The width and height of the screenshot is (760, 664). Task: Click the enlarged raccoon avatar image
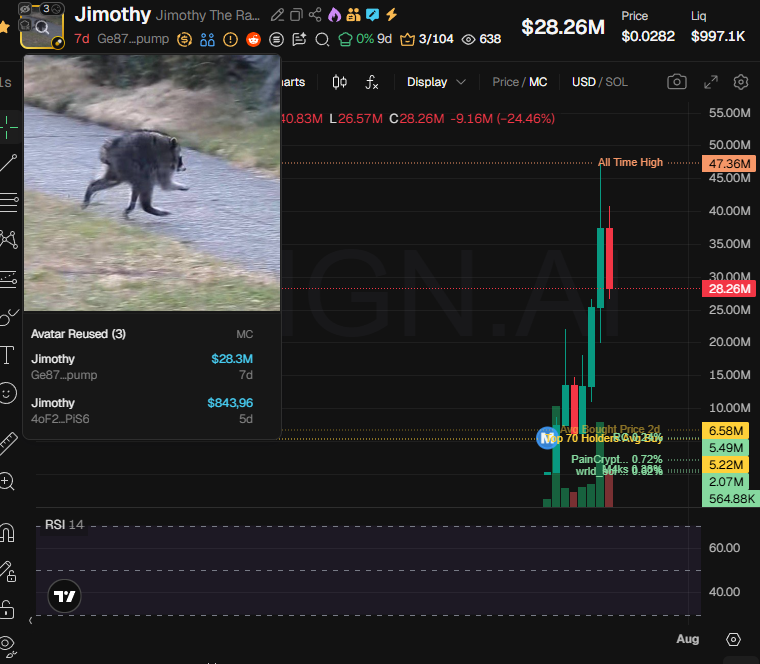pos(152,183)
